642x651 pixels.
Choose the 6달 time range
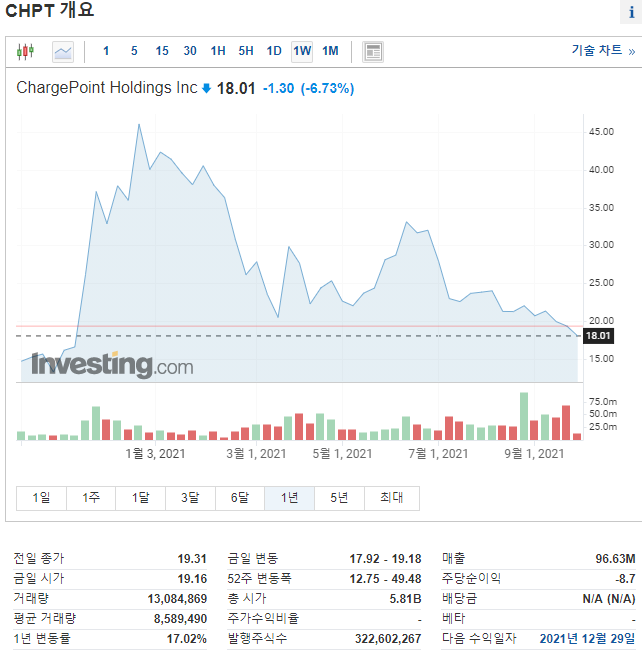click(x=240, y=498)
